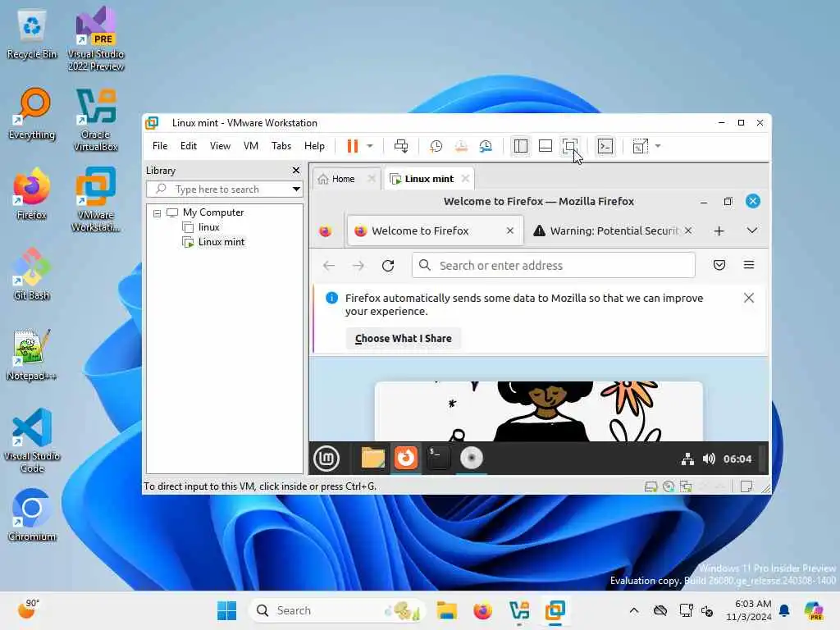Go forward in Firefox

[358, 266]
